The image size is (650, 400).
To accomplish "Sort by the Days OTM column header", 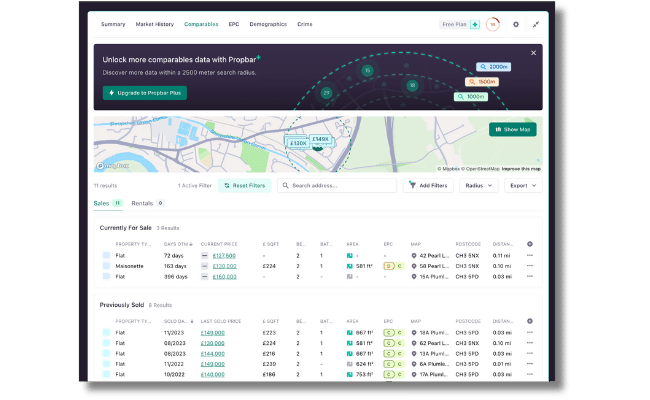I will [178, 244].
